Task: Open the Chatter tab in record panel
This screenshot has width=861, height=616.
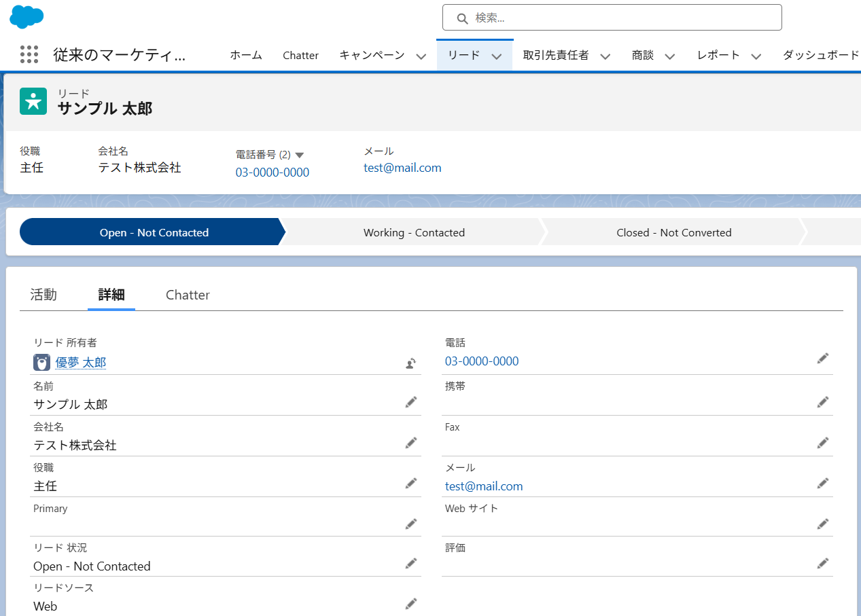Action: click(x=188, y=295)
